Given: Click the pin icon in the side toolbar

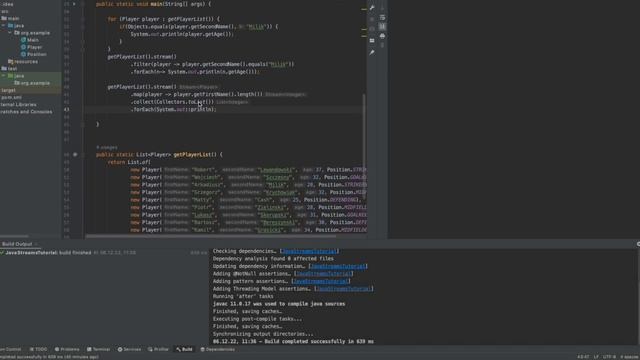Looking at the screenshot, I should (x=372, y=53).
